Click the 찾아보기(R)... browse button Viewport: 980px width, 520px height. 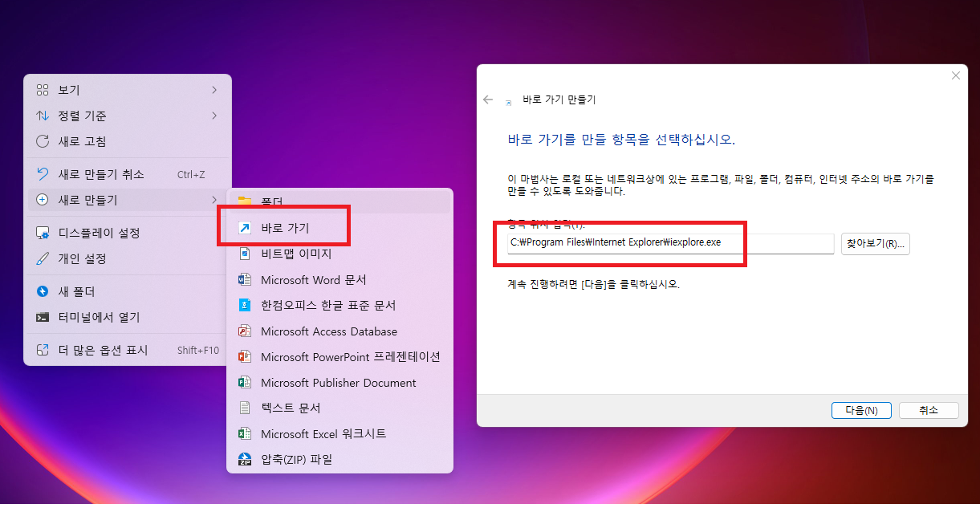tap(876, 243)
